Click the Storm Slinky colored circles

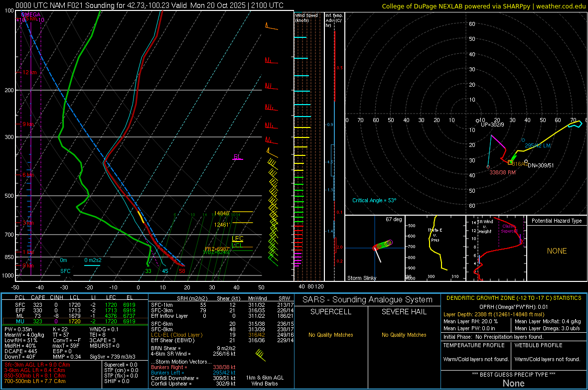click(383, 245)
